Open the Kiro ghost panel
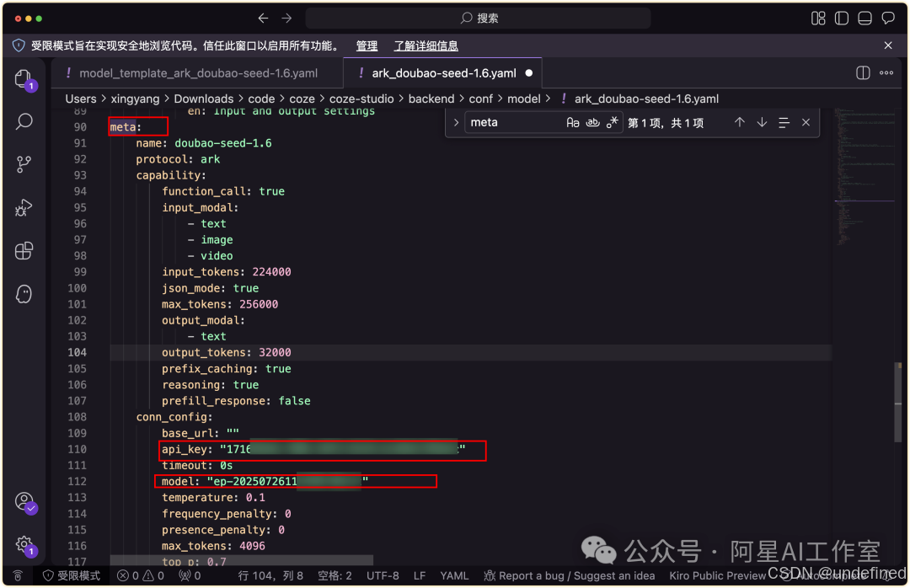This screenshot has height=588, width=910. click(24, 294)
